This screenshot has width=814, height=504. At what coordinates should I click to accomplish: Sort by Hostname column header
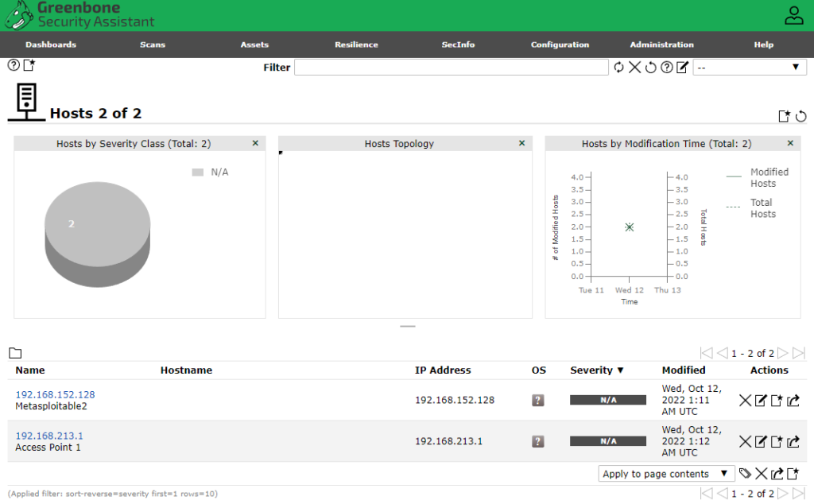(x=186, y=370)
